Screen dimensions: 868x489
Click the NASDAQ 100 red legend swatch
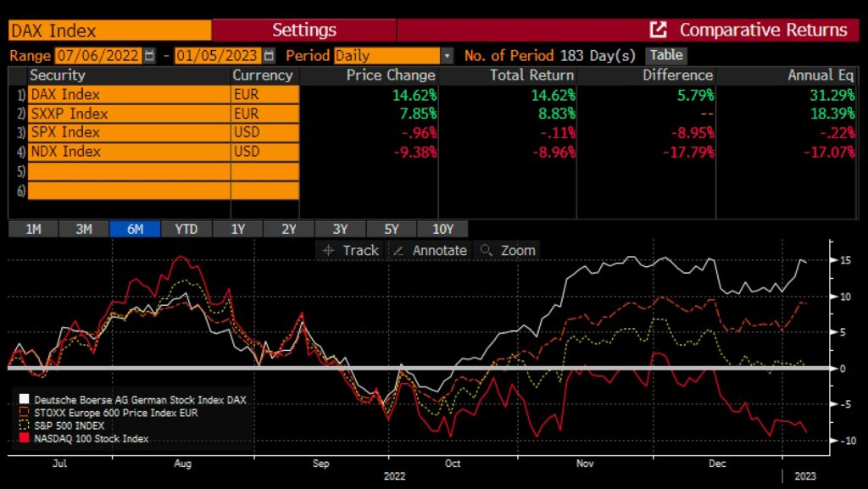click(24, 438)
